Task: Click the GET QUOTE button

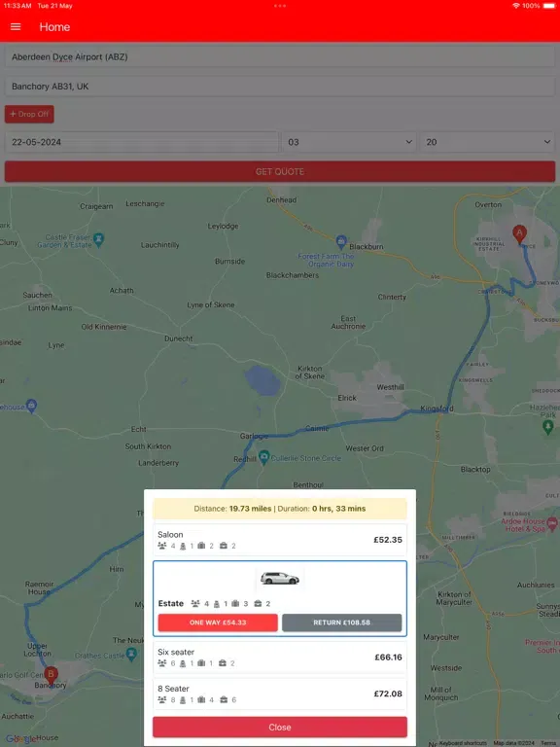Action: (x=280, y=171)
